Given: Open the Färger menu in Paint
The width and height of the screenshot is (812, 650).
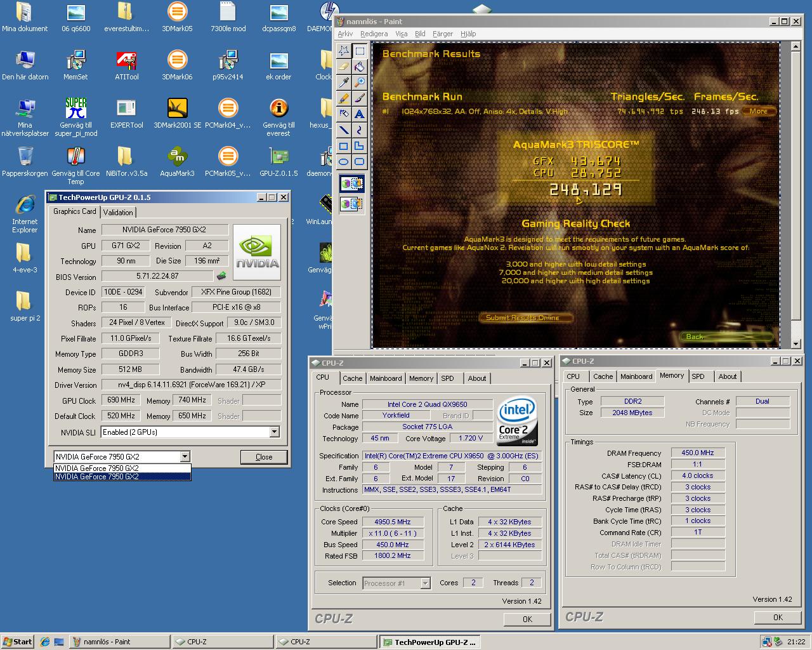Looking at the screenshot, I should tap(442, 34).
